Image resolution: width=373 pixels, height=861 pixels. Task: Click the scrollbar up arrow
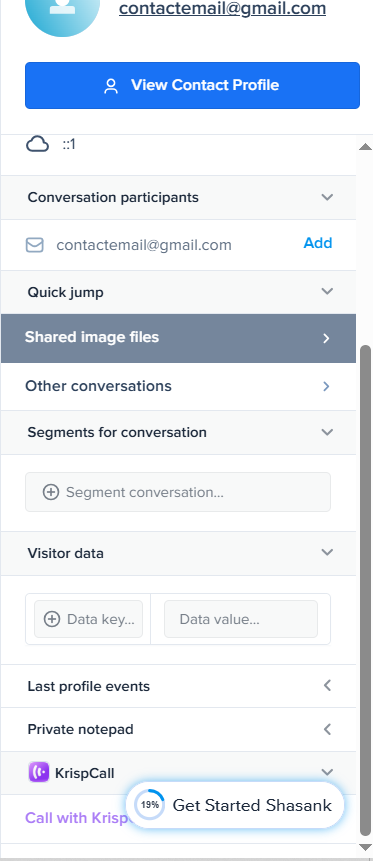click(x=365, y=147)
